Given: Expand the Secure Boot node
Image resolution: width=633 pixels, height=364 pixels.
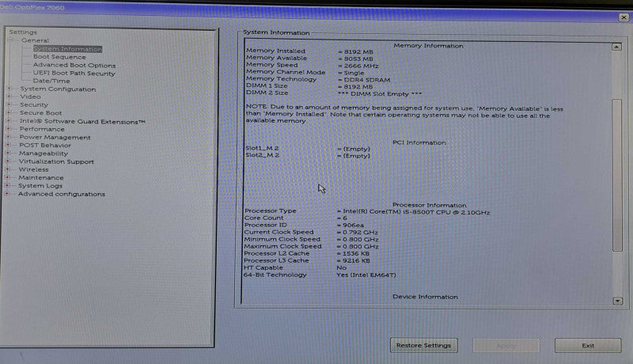Looking at the screenshot, I should click(9, 112).
